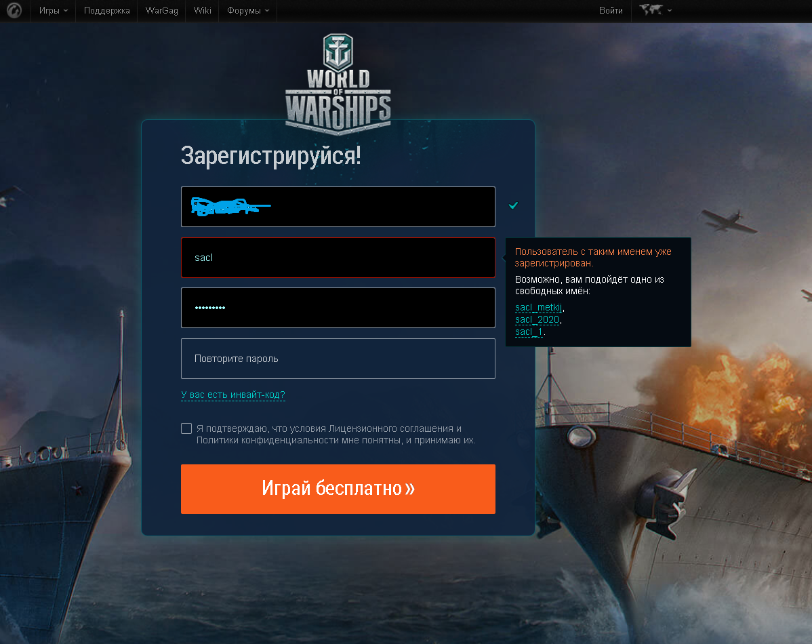Click the password field with dots
The height and width of the screenshot is (644, 812).
338,308
